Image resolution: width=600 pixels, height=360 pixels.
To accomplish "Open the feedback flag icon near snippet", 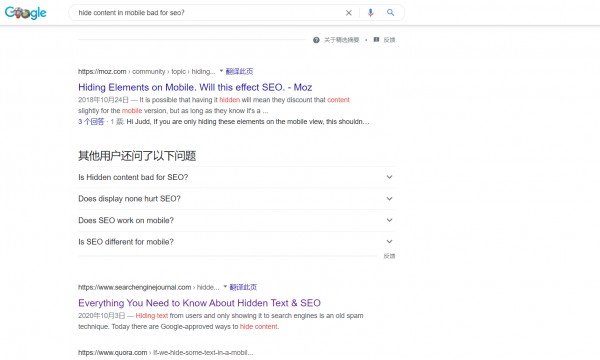I will (376, 40).
